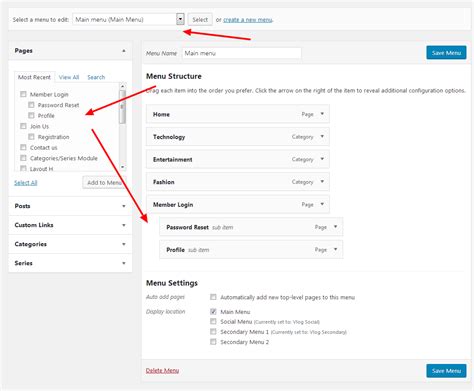This screenshot has width=474, height=391.
Task: Expand the Profile sub item options
Action: [x=335, y=249]
